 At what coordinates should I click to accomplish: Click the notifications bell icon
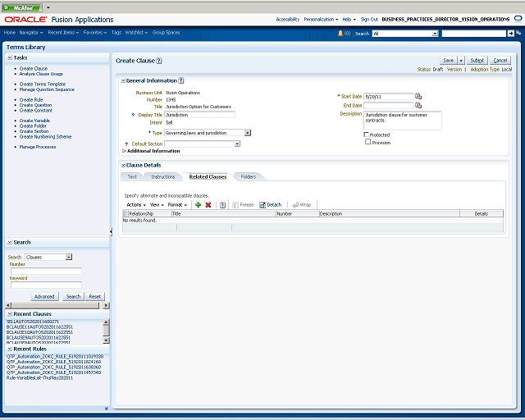(x=340, y=33)
